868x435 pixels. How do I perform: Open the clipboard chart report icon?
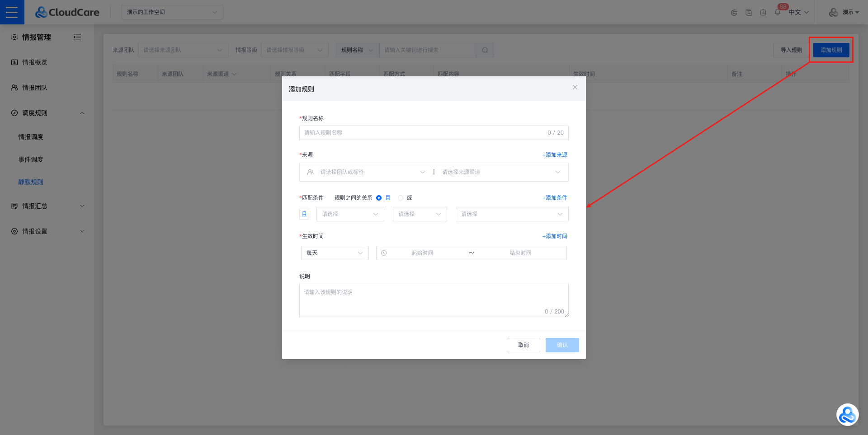click(x=763, y=13)
